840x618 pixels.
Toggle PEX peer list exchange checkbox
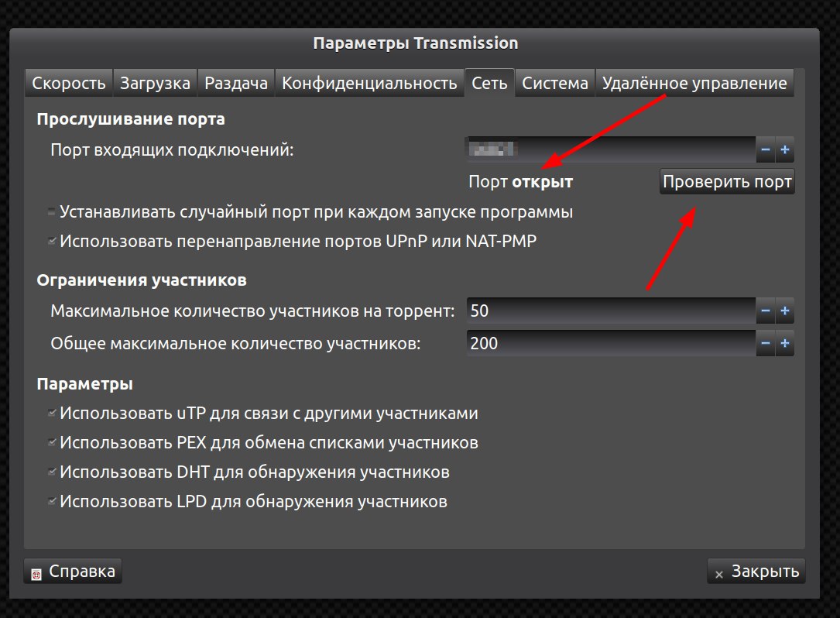[52, 443]
